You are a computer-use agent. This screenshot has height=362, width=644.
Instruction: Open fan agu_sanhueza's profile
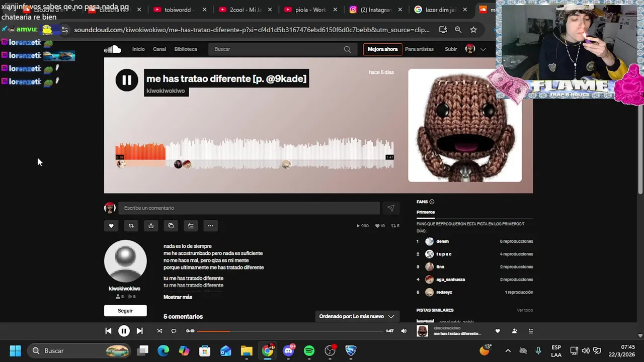(450, 280)
